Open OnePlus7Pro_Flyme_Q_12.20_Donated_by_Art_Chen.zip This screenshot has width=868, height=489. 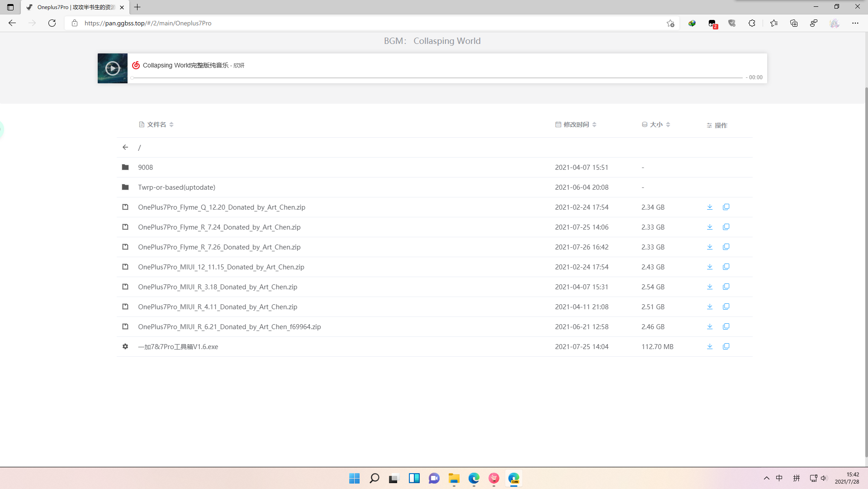tap(222, 207)
